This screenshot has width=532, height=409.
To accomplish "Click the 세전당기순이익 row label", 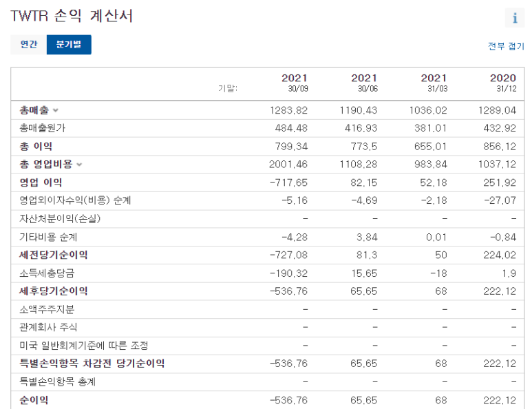I will tap(53, 255).
